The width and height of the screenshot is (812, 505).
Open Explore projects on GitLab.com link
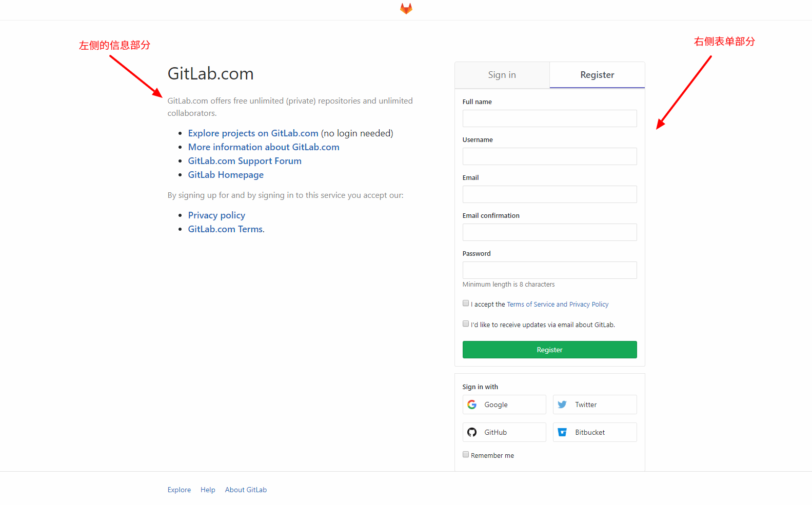(x=253, y=133)
